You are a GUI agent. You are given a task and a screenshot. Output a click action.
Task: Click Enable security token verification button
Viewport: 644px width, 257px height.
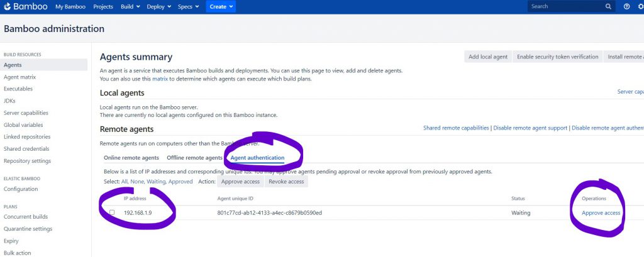pos(557,57)
